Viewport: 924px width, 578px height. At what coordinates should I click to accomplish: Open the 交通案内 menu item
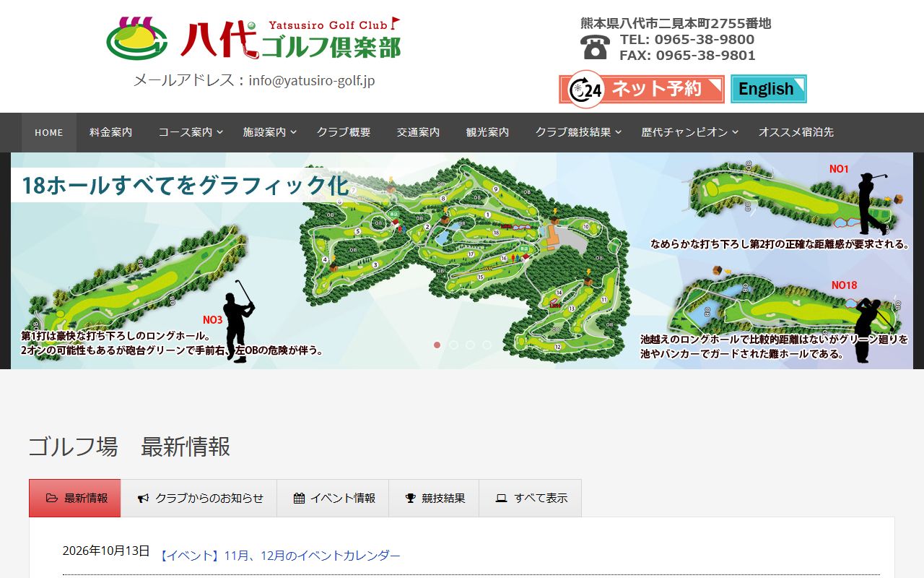[419, 132]
